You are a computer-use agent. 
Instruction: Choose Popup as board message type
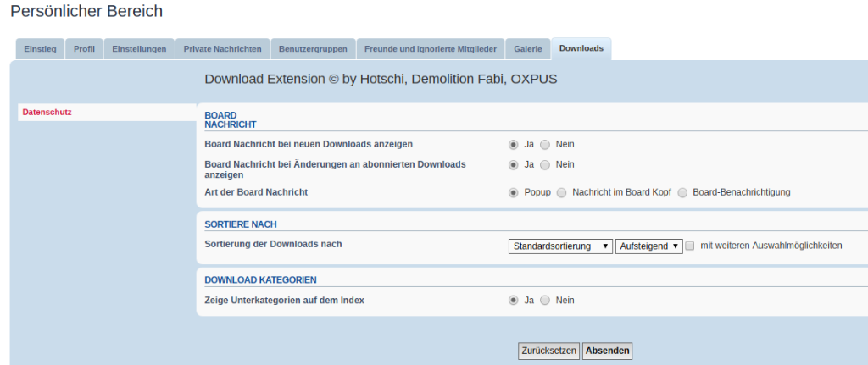(514, 192)
